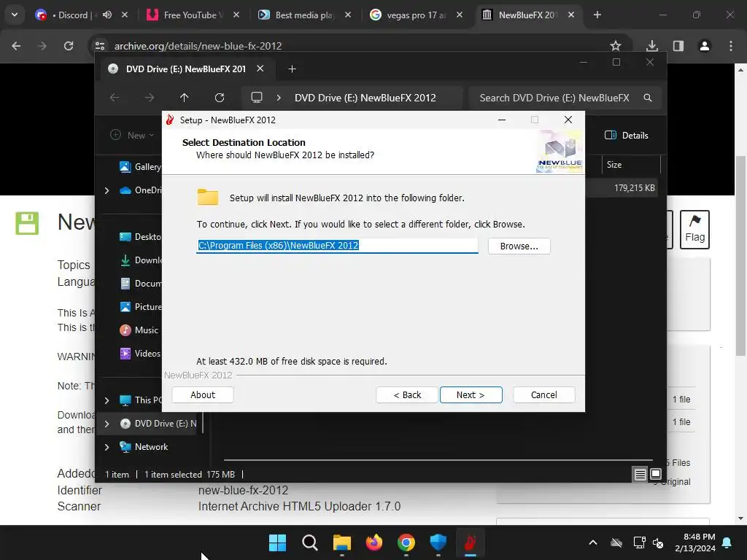Click the archive.org page scrollbar
This screenshot has height=560, width=747.
[740, 256]
